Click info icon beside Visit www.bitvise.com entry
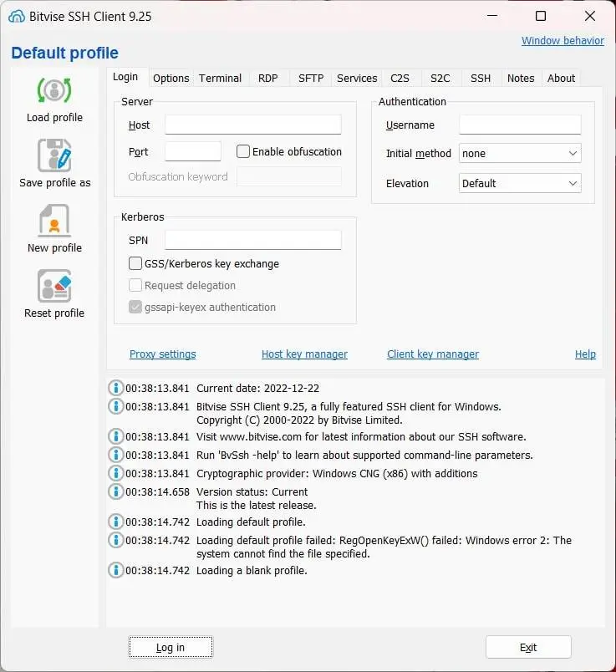 pyautogui.click(x=115, y=436)
